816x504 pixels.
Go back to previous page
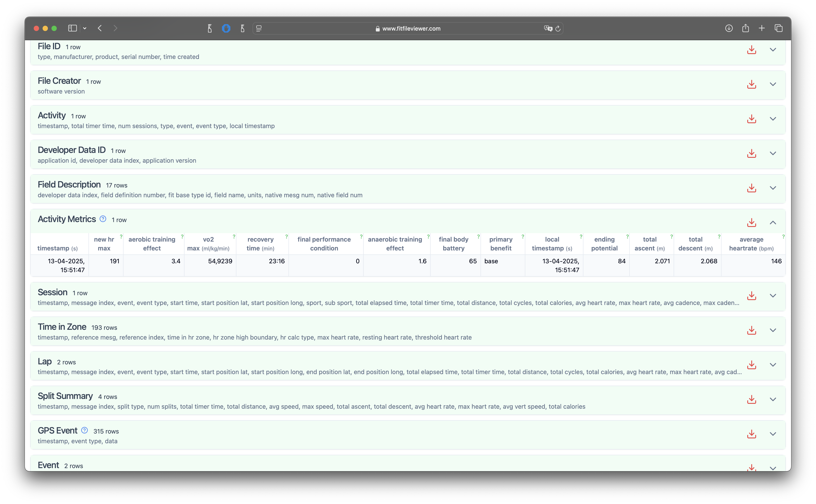tap(100, 28)
